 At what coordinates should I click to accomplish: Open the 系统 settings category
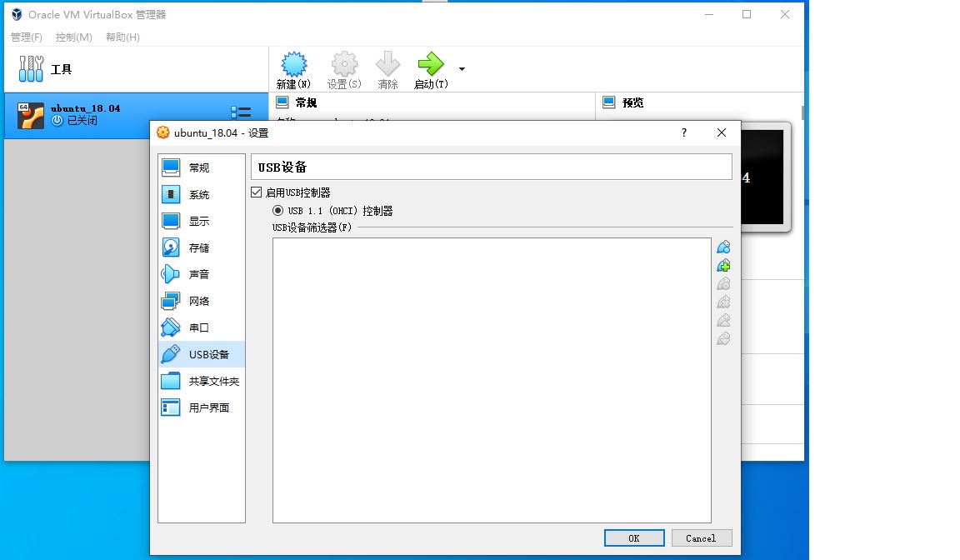(202, 195)
